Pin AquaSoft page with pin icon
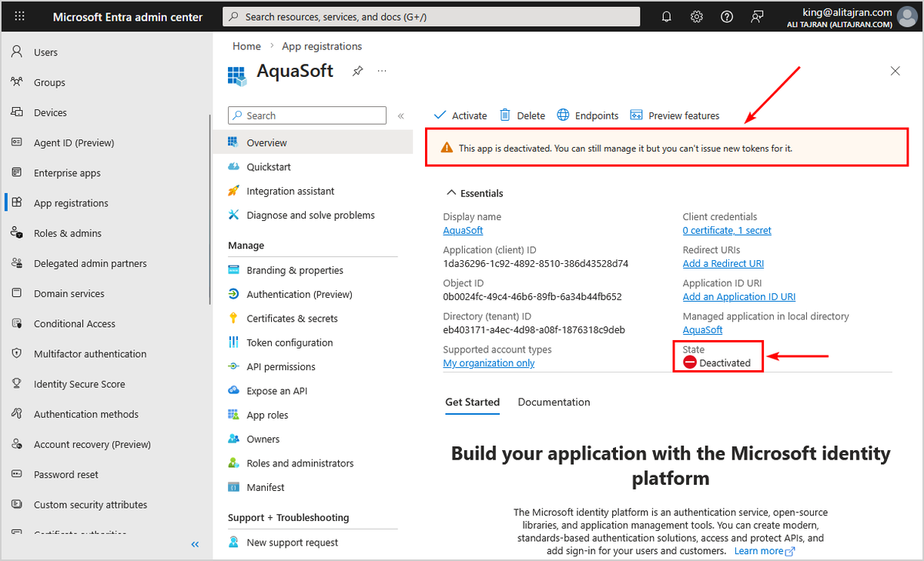The image size is (924, 561). [x=357, y=71]
